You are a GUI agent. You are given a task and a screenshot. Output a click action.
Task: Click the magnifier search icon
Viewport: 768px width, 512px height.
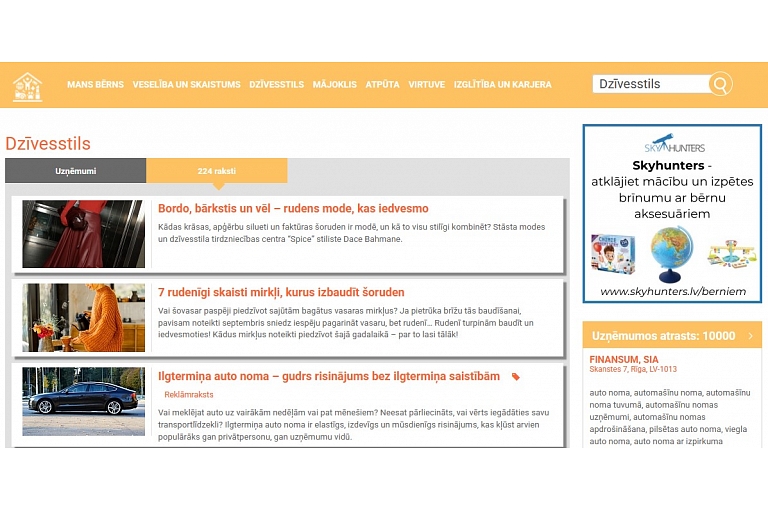[720, 84]
